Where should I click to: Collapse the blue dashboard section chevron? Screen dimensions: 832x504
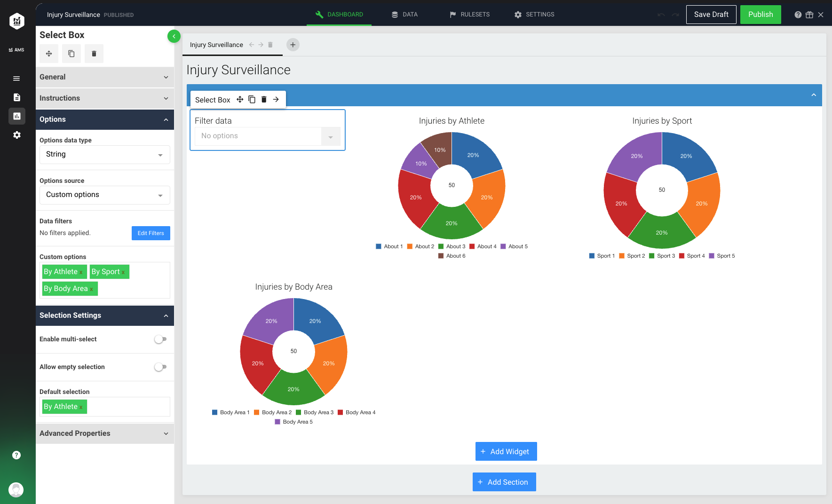tap(814, 95)
